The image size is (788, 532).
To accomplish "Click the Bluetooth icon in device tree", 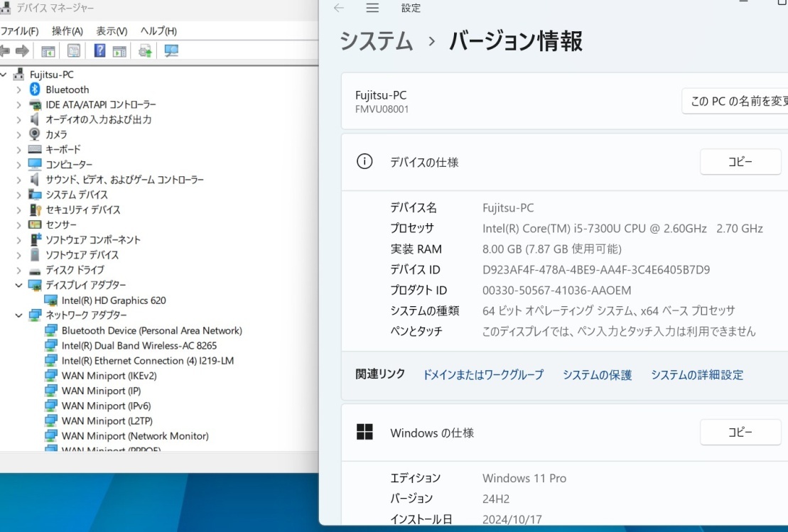I will pos(35,89).
